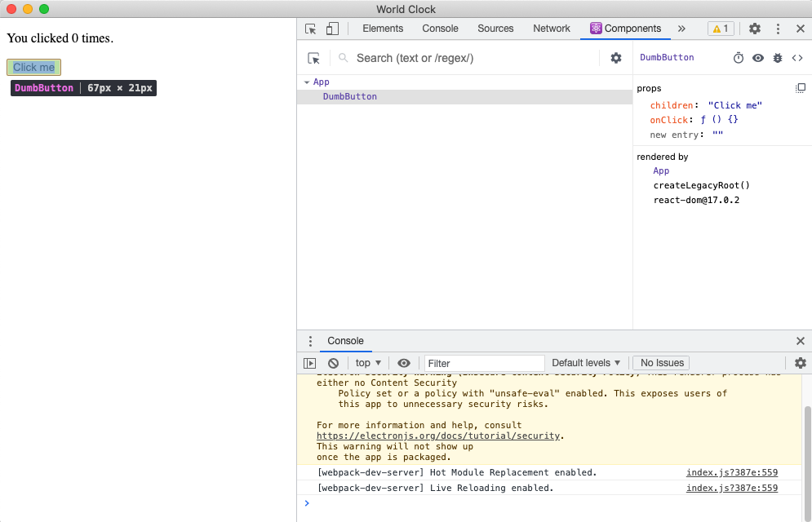The image size is (812, 522).
Task: Click the warning badge showing 1
Action: click(x=720, y=28)
